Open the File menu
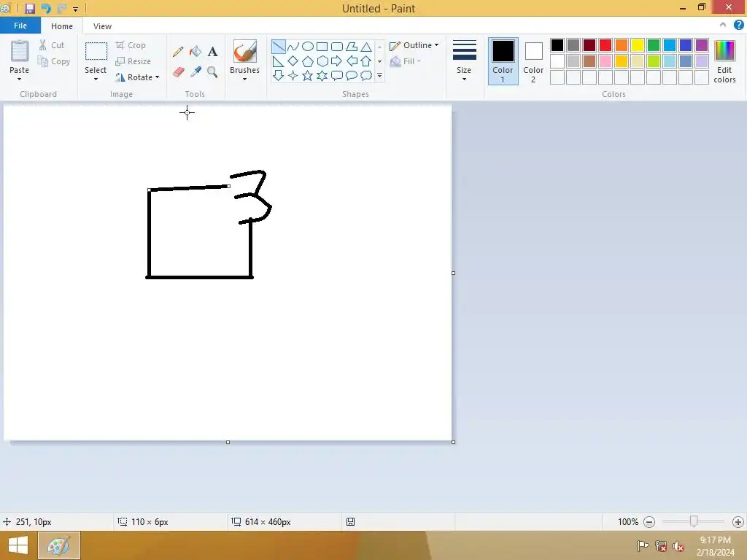Screen dimensions: 747x560 tap(20, 26)
